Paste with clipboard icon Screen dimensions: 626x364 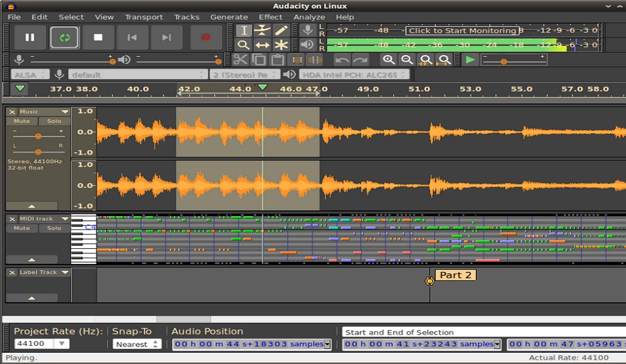pos(277,60)
